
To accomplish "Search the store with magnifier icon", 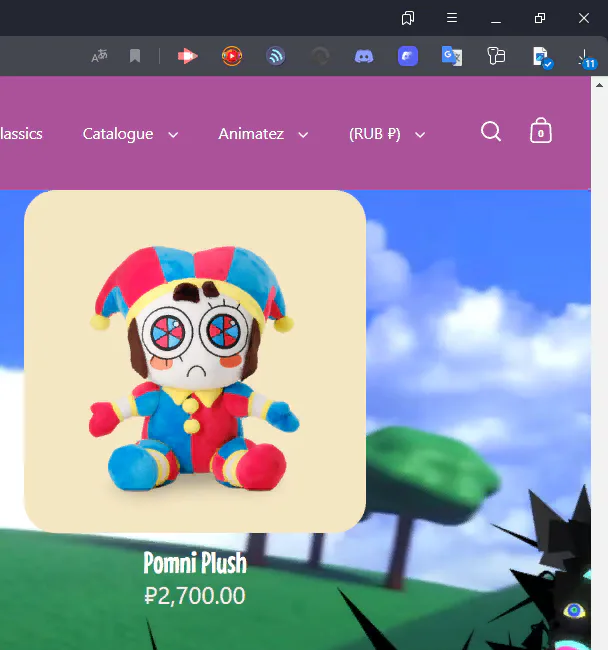I will coord(491,131).
